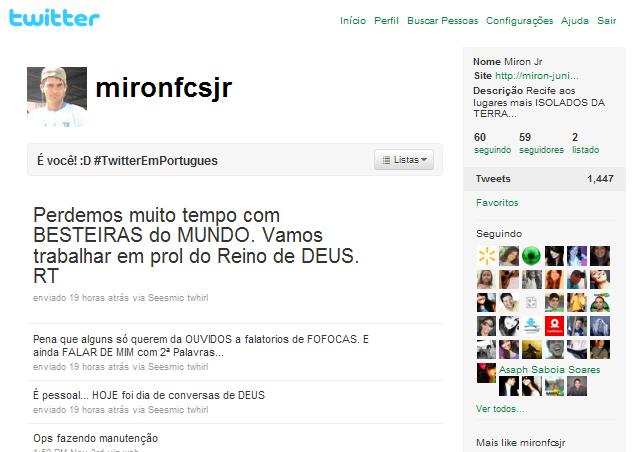Click the yellow spark avatar in Seguindo
The height and width of the screenshot is (452, 635).
[x=486, y=256]
